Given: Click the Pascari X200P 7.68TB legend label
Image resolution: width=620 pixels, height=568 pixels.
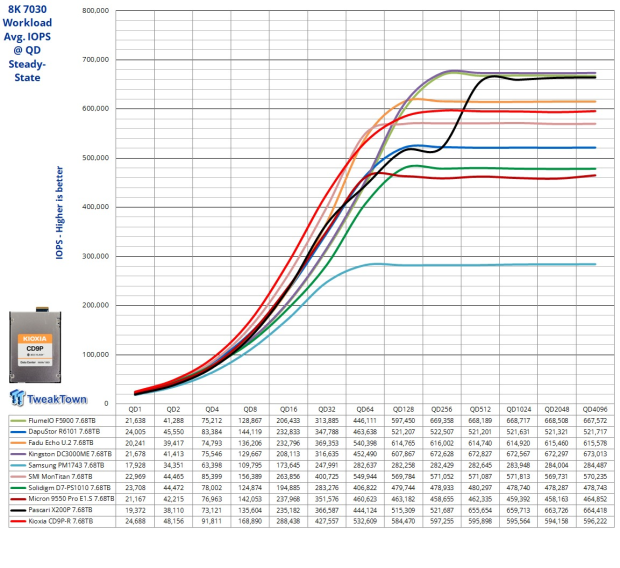Looking at the screenshot, I should pos(60,510).
